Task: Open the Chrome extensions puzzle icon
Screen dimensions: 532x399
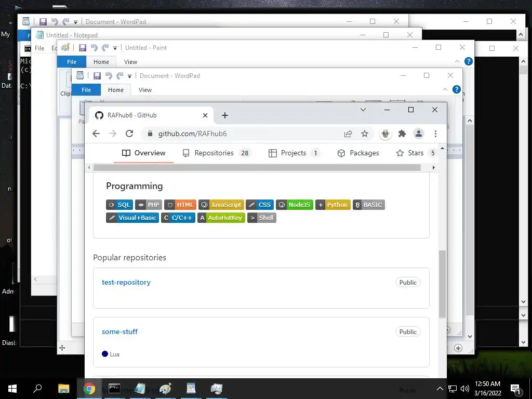Action: click(402, 134)
